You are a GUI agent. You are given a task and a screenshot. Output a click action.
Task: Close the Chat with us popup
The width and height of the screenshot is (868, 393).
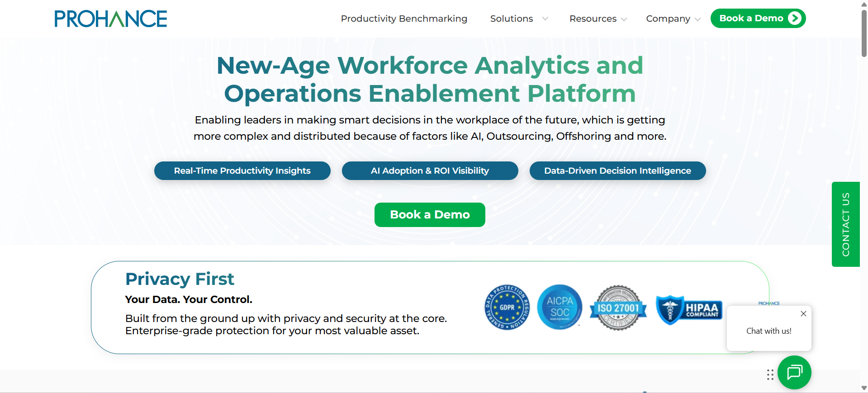coord(803,313)
